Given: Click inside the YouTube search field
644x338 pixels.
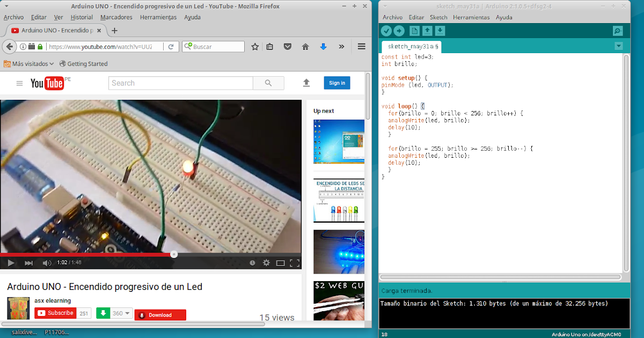Looking at the screenshot, I should pyautogui.click(x=180, y=83).
